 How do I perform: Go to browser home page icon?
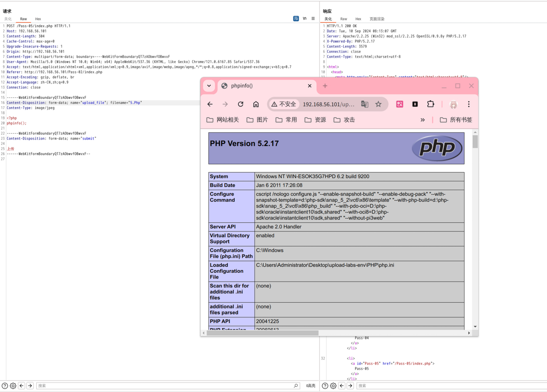(x=256, y=104)
